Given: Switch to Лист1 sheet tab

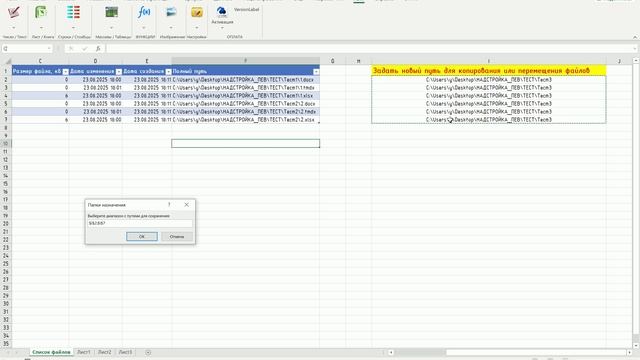Looking at the screenshot, I should (84, 352).
